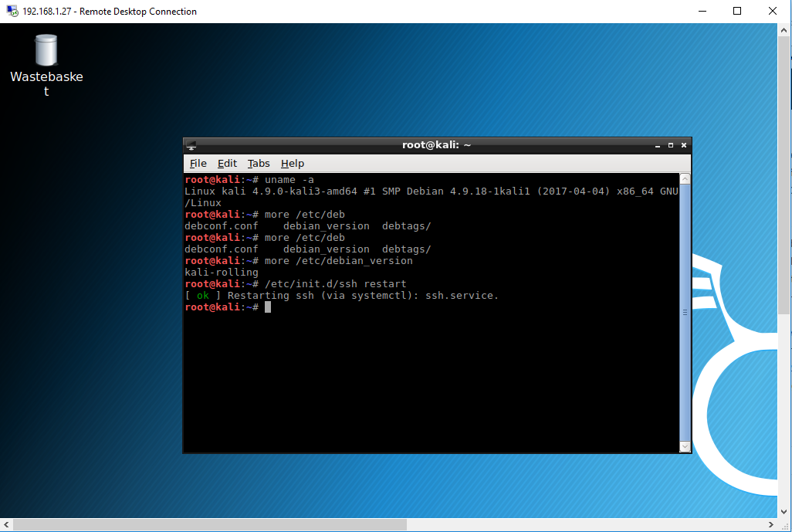Maximize the root@kali terminal window

(x=671, y=145)
